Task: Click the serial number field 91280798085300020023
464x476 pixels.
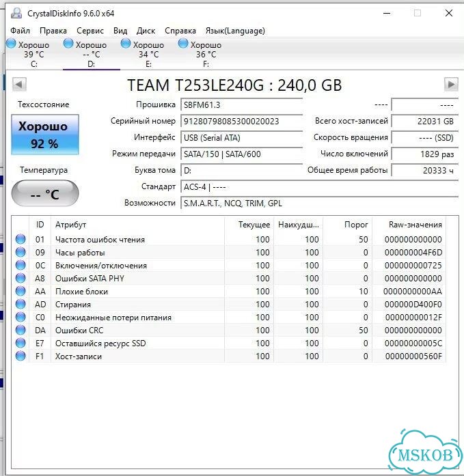Action: 242,121
